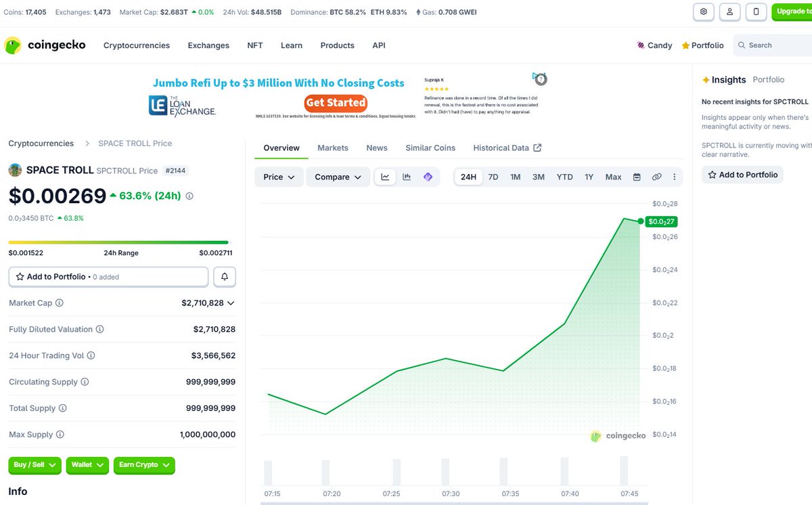Viewport: 812px width, 505px height.
Task: Switch to the Markets tab
Action: click(x=333, y=148)
